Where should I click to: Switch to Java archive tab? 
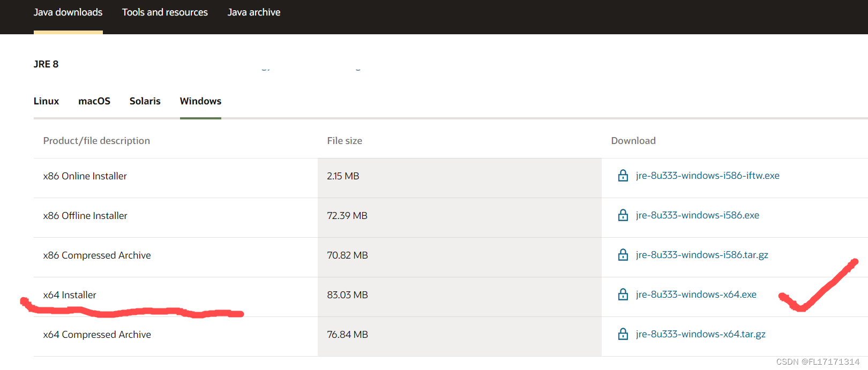(254, 12)
